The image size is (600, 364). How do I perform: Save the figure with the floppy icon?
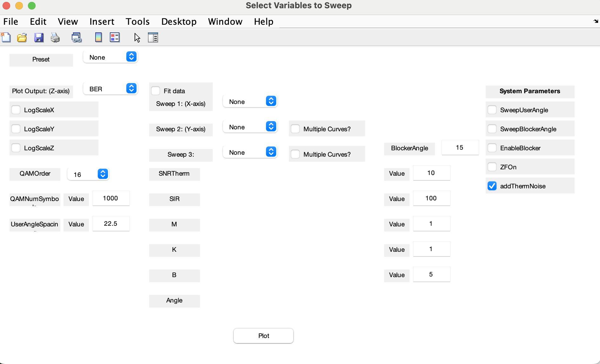pos(39,38)
